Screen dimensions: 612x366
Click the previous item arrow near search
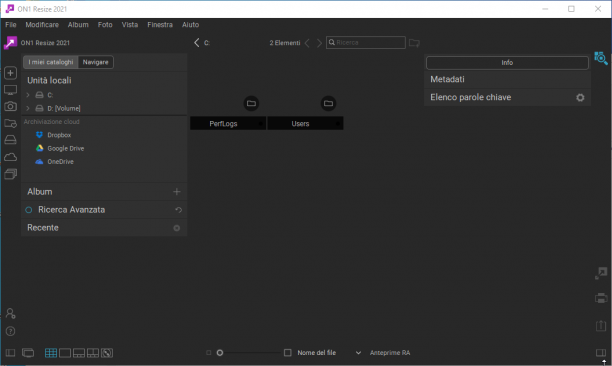pos(307,43)
